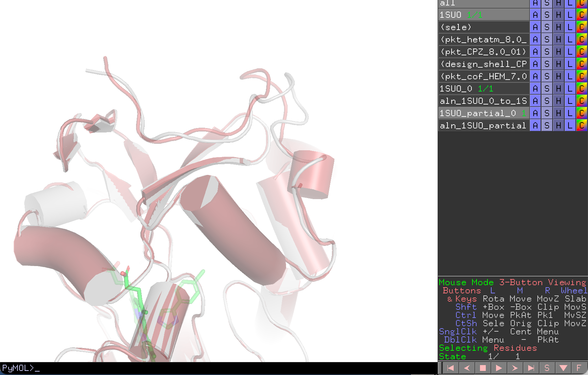Toggle fullscreen F button
Viewport: 588px width, 375px height.
[x=579, y=368]
